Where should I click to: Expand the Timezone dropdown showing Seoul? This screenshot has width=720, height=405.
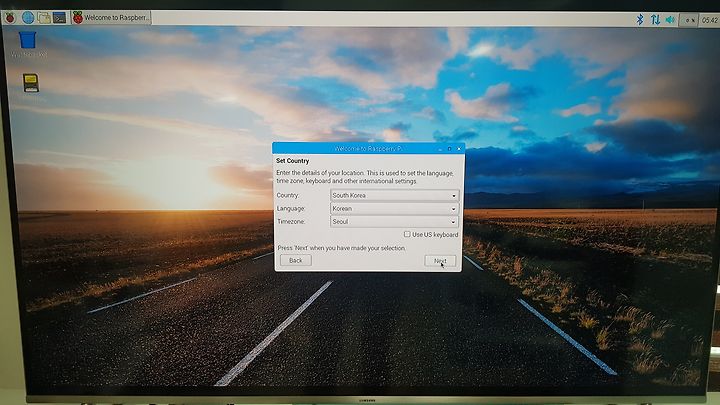pos(394,222)
